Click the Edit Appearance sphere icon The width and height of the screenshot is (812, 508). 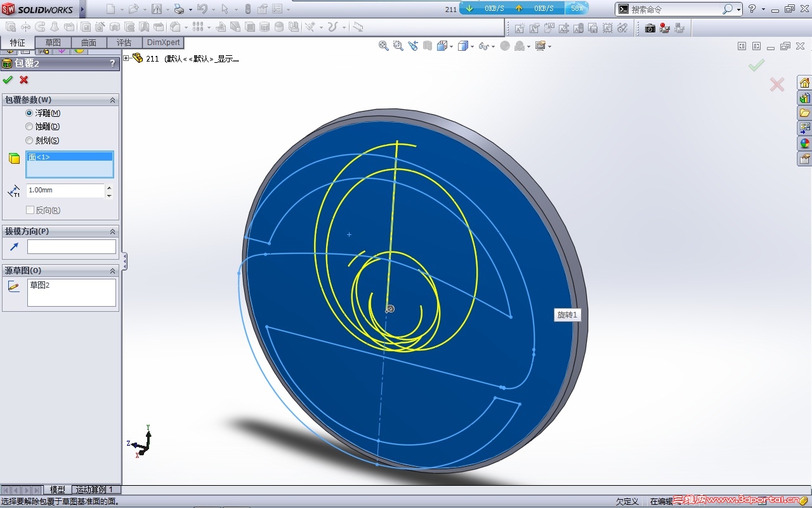[505, 46]
